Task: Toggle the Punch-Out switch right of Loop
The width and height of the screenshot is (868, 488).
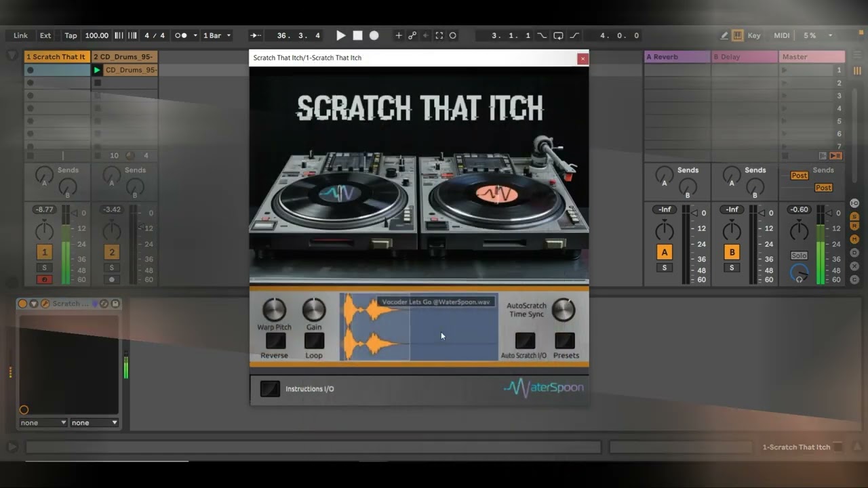Action: click(x=574, y=35)
